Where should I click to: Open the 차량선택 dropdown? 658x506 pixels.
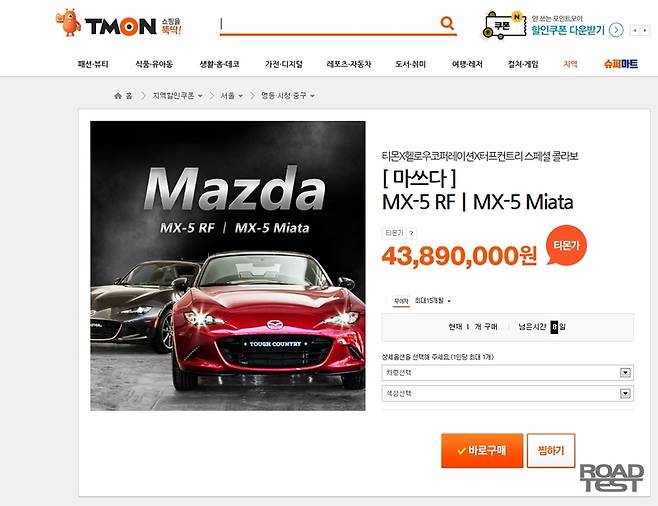507,373
